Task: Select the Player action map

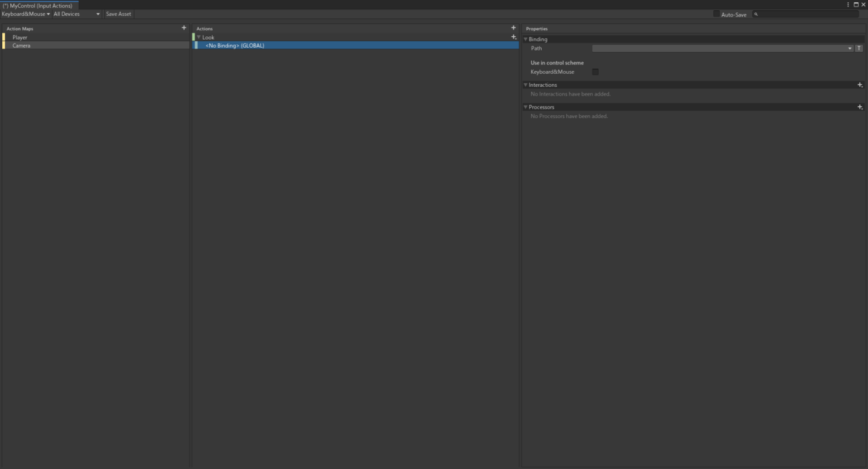Action: 95,37
